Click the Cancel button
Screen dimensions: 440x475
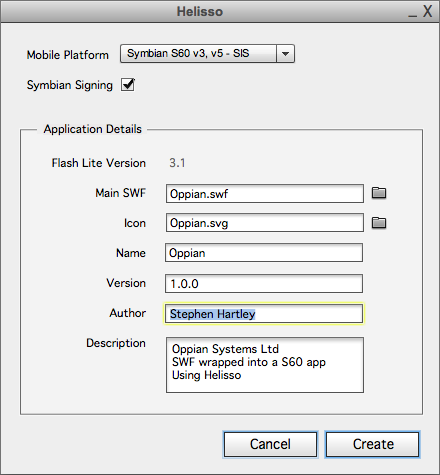coord(270,444)
